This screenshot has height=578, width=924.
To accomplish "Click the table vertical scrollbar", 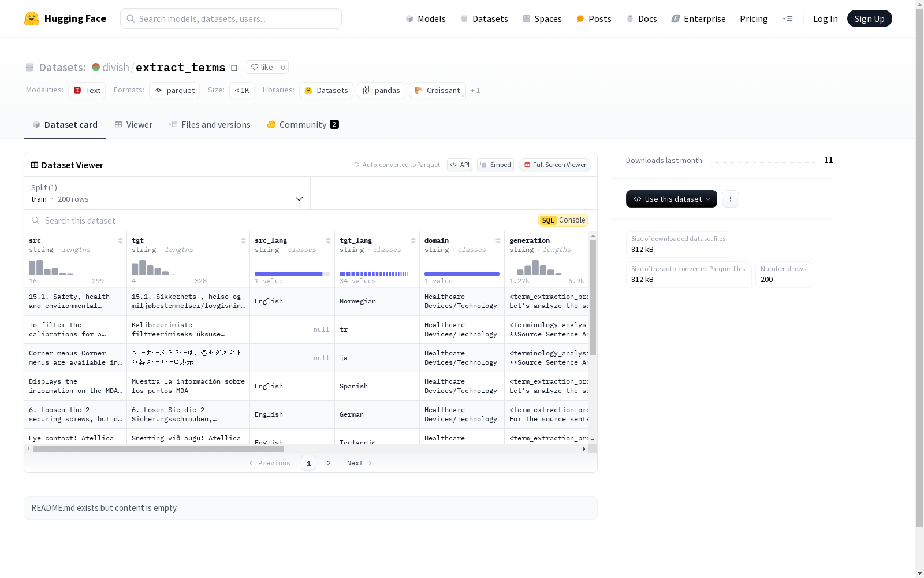I will pyautogui.click(x=593, y=298).
